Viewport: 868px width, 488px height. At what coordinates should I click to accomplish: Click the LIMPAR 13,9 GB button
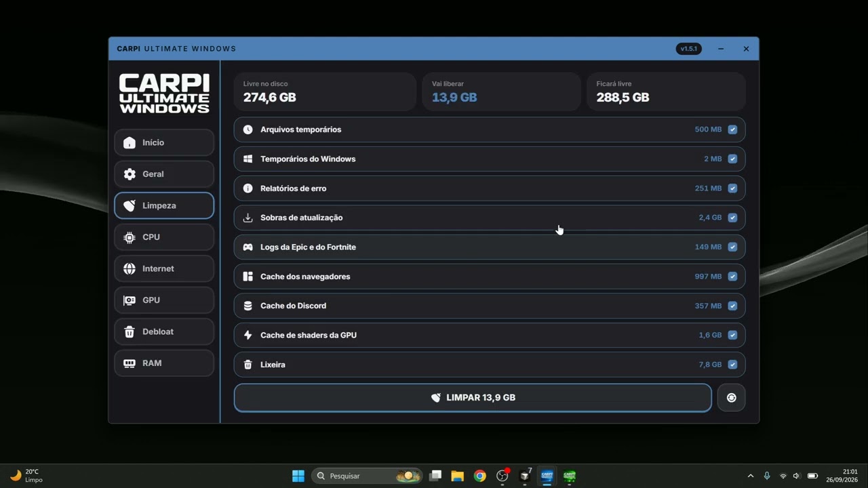tap(473, 398)
